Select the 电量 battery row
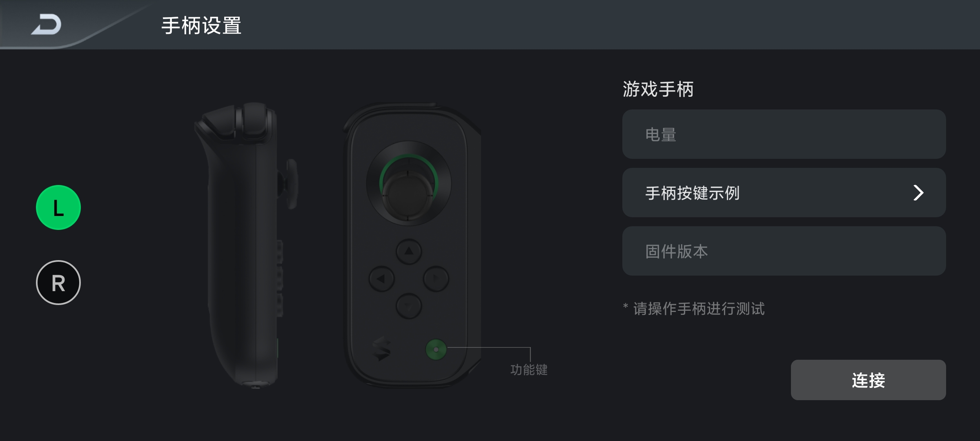 tap(784, 134)
